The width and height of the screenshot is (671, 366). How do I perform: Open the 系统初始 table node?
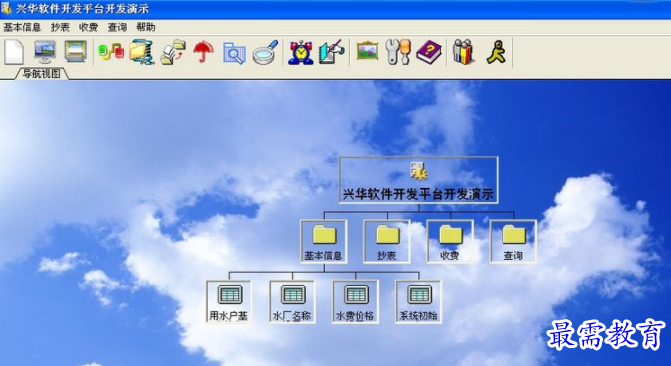tap(419, 302)
